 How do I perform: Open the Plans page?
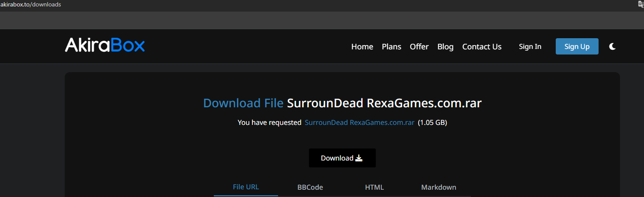(x=392, y=47)
